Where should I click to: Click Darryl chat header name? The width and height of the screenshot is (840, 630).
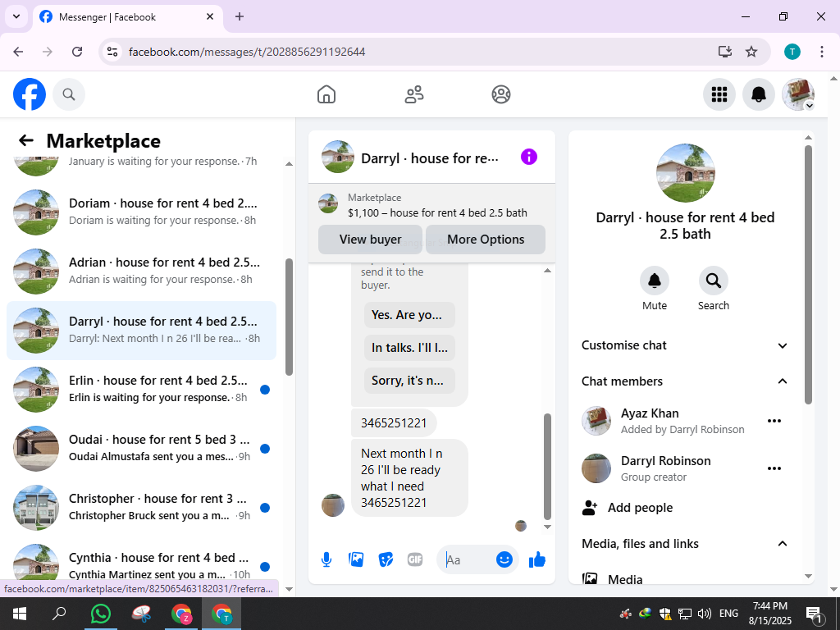430,158
